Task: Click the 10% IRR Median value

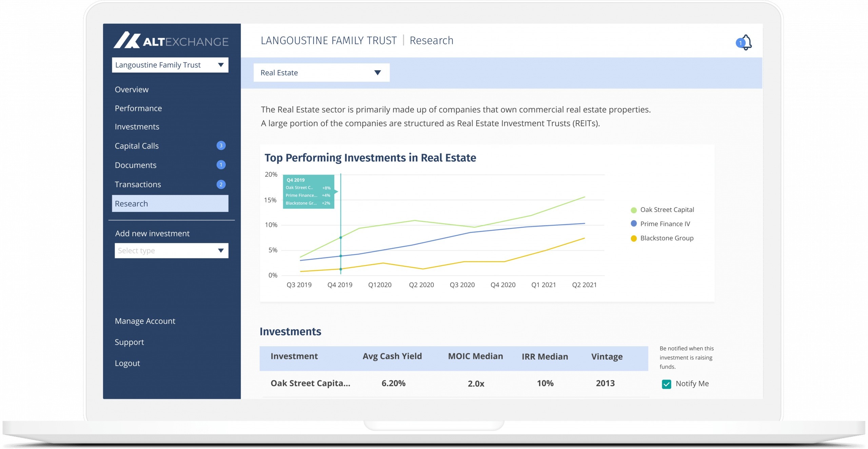Action: pos(545,383)
